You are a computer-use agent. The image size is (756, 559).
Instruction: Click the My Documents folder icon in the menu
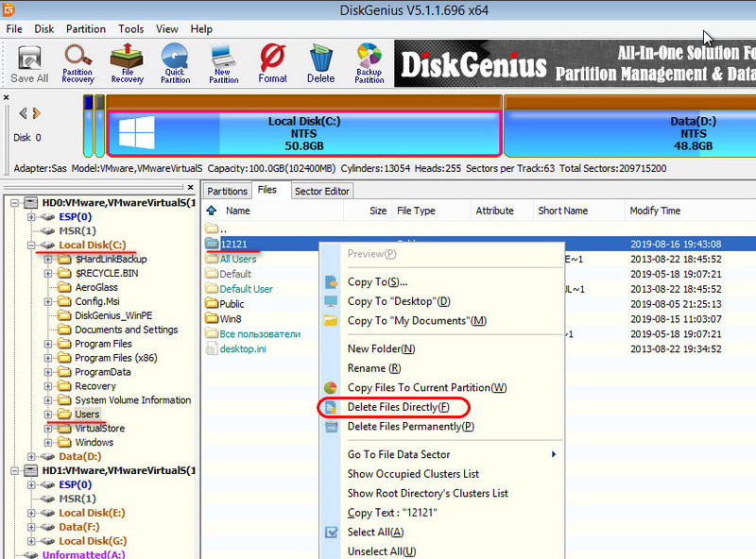[x=331, y=320]
